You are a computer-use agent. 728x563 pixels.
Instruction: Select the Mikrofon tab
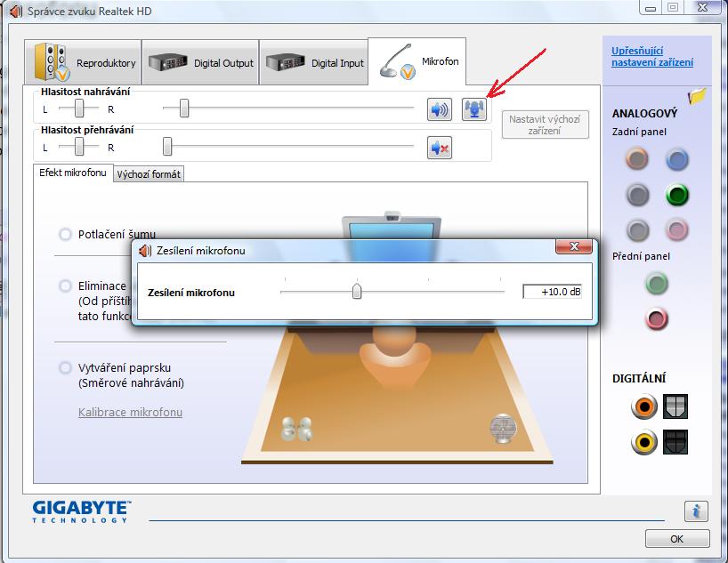[x=417, y=61]
